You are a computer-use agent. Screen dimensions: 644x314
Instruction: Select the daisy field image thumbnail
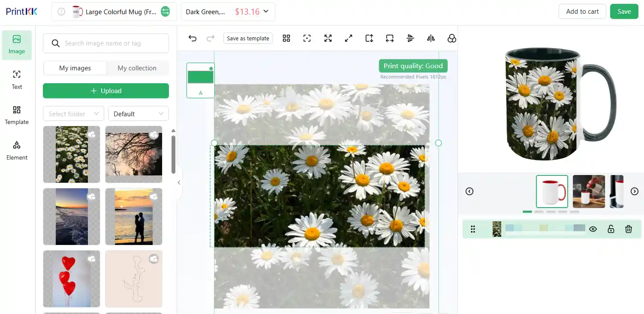pos(72,154)
